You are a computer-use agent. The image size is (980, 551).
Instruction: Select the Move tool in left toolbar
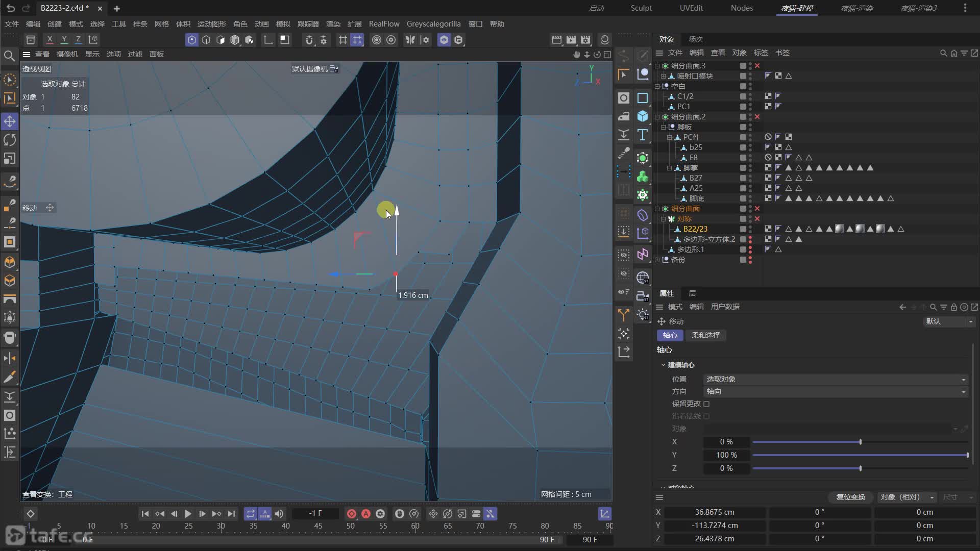10,121
